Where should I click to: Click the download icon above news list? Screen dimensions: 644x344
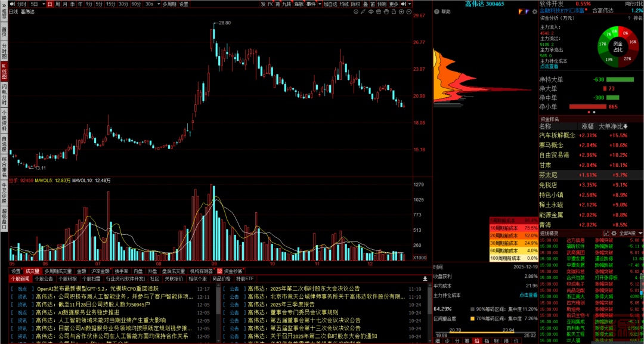click(x=425, y=278)
